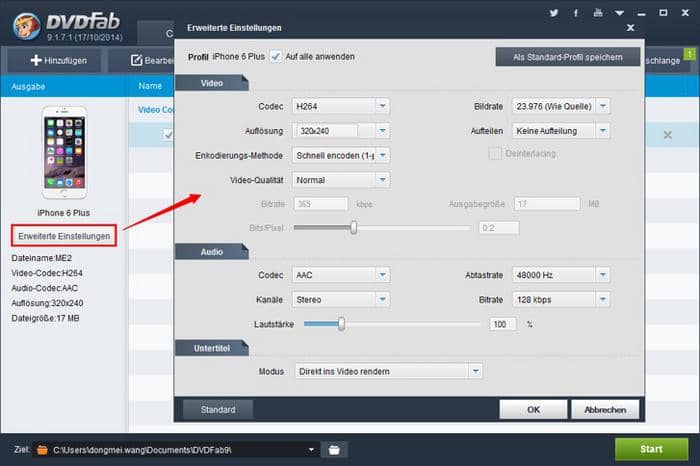Screen dimensions: 700x466
Task: Open the Kanäle Stereo dropdown
Action: click(341, 300)
